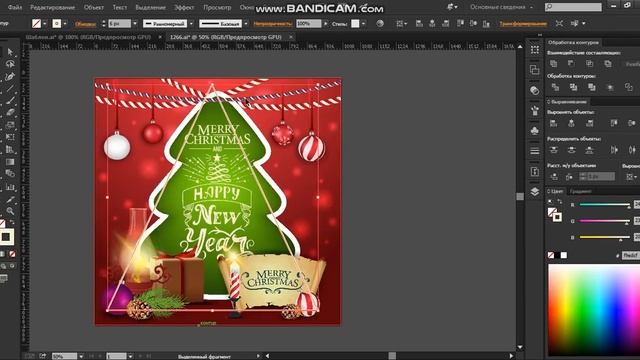Click the Unite shape mode icon
This screenshot has height=360, width=640.
point(553,63)
